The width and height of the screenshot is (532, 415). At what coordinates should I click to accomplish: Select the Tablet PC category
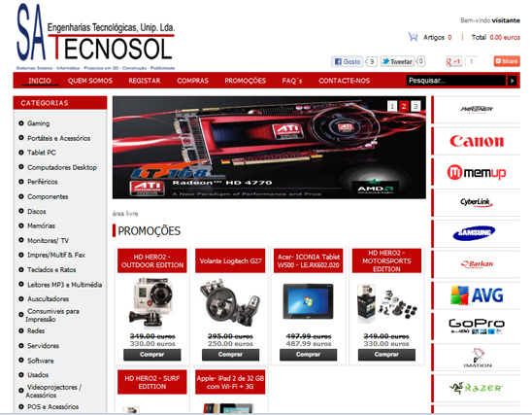(42, 153)
